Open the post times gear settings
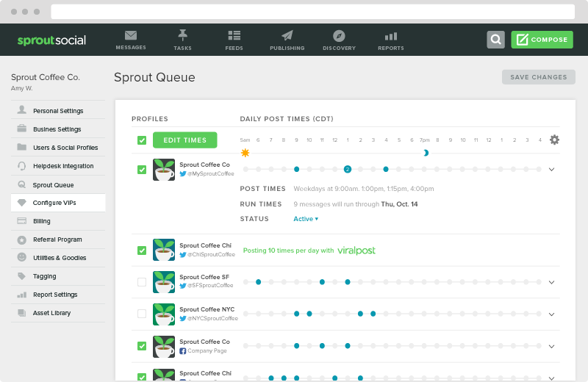588x382 pixels. tap(554, 140)
